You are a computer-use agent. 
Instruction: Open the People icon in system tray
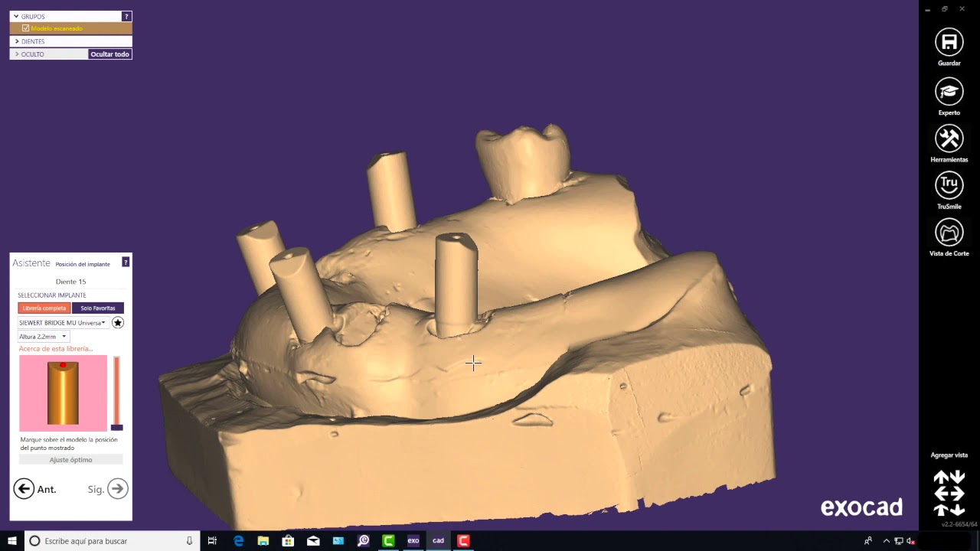(867, 541)
